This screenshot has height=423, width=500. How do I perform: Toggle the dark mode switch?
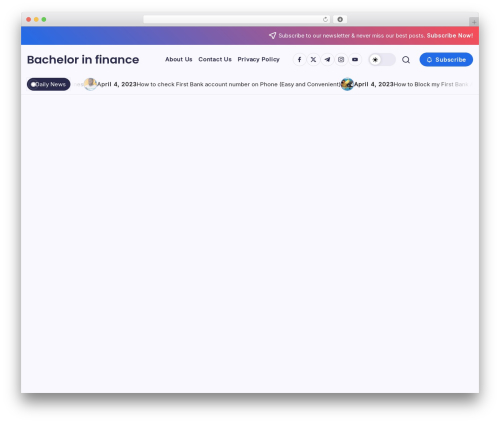tap(382, 60)
